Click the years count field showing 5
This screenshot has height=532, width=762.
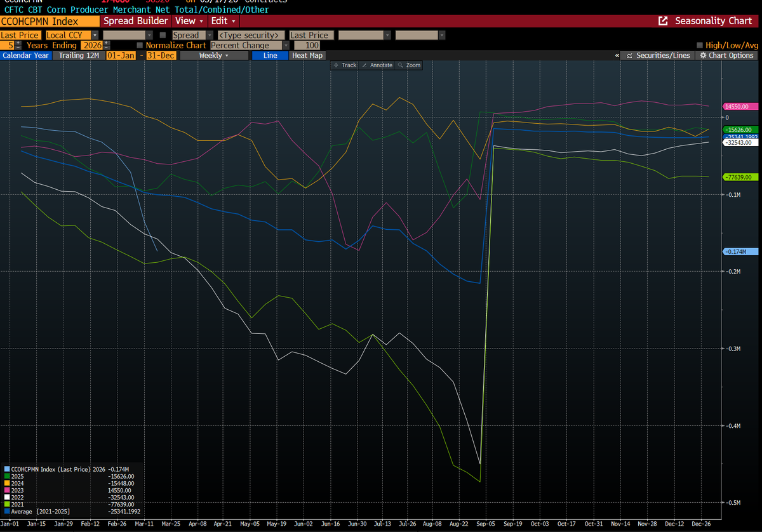[x=8, y=46]
